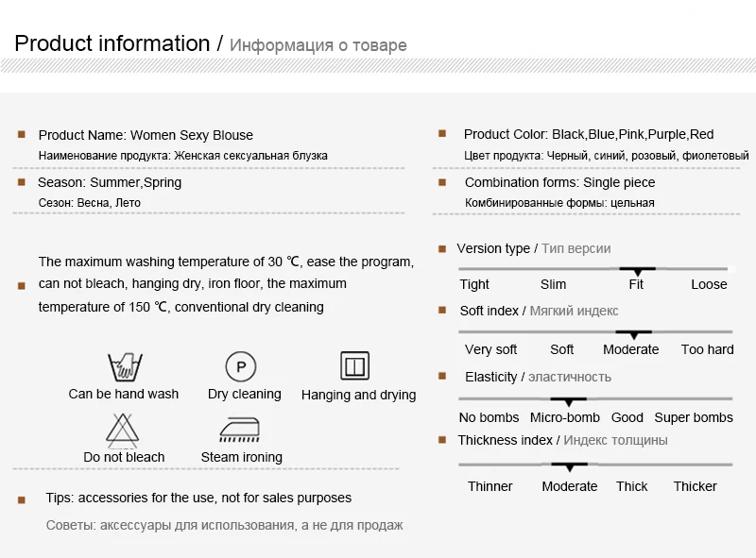Select the Loose option under Version type

click(x=709, y=284)
